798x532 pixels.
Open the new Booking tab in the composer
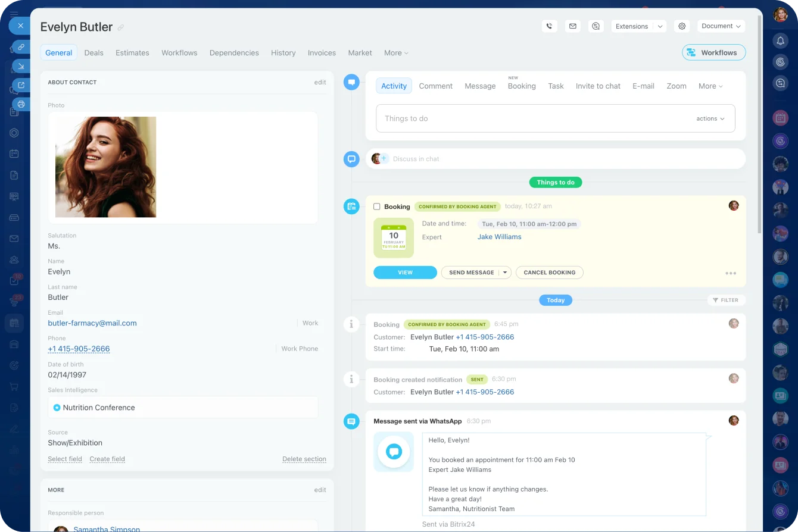point(522,86)
